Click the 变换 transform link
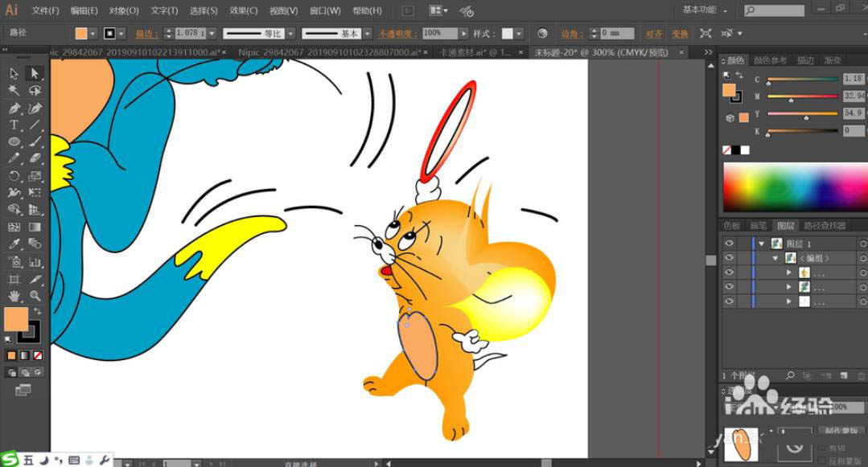Viewport: 868px width, 467px height. pos(680,34)
